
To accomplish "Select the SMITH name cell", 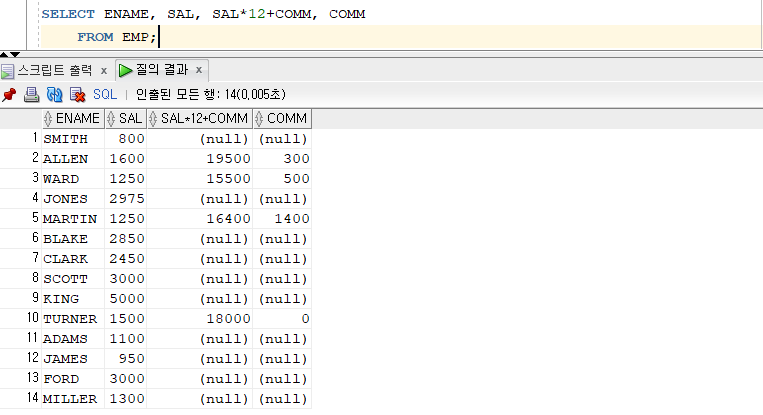I will click(73, 139).
